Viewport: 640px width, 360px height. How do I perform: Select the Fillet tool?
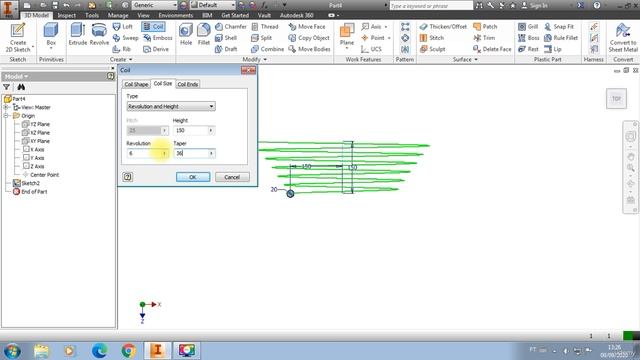point(203,34)
